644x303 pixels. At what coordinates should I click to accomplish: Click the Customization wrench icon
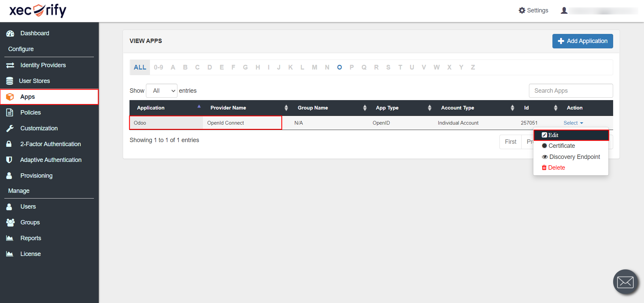point(10,128)
